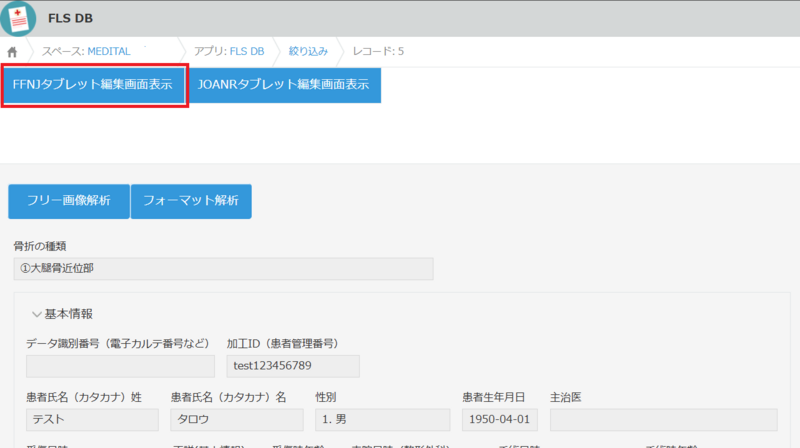Image resolution: width=800 pixels, height=448 pixels.
Task: Select the 加工ID field test123456789
Action: pyautogui.click(x=293, y=366)
